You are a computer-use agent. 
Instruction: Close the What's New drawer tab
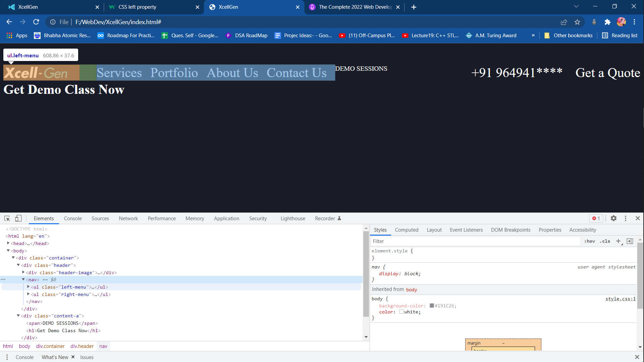point(73,357)
